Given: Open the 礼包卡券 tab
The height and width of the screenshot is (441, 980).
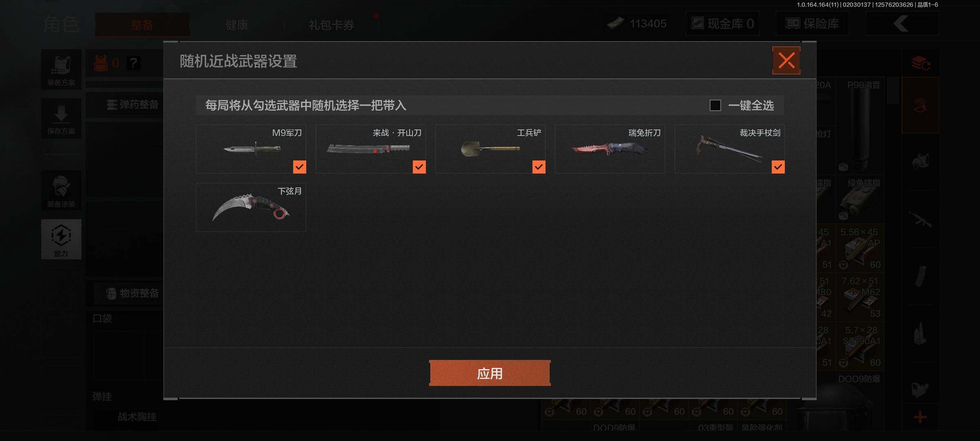Looking at the screenshot, I should 332,25.
